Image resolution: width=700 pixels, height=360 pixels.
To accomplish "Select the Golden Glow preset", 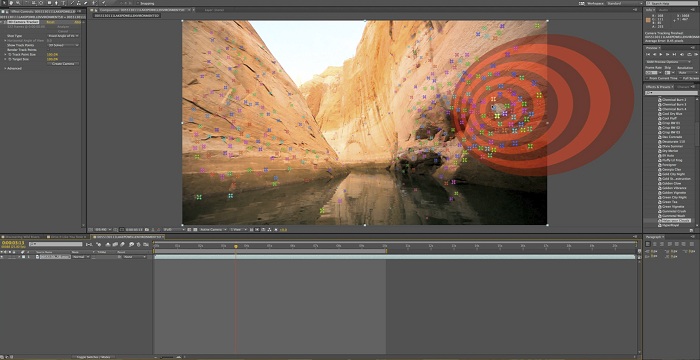I will [671, 184].
